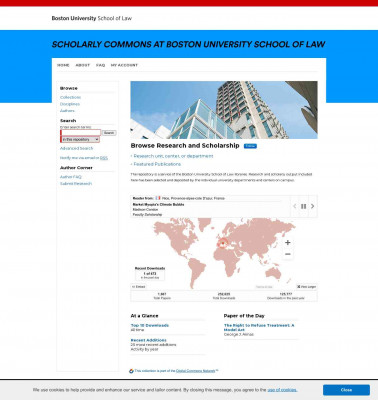Viewport: 378px width, 400px height.
Task: Pause the readership map playback
Action: 303,206
